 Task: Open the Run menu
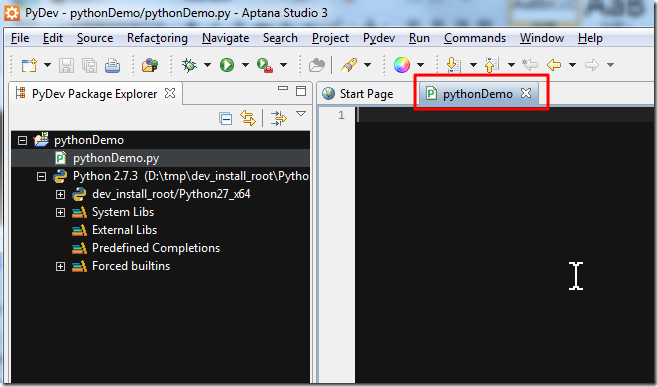click(x=419, y=38)
